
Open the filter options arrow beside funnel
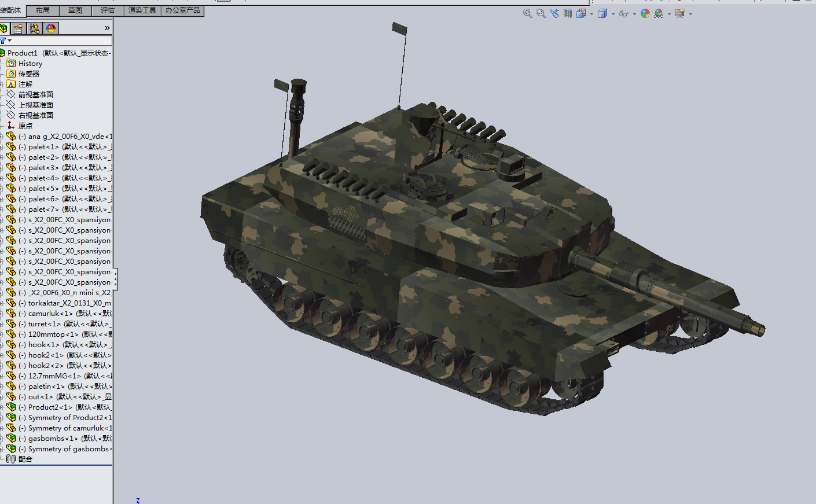[x=9, y=41]
